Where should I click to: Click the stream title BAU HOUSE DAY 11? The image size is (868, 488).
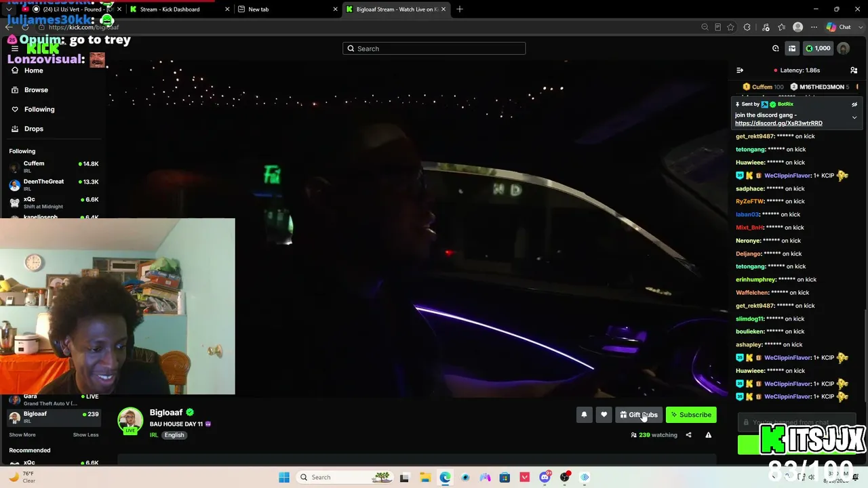click(176, 424)
